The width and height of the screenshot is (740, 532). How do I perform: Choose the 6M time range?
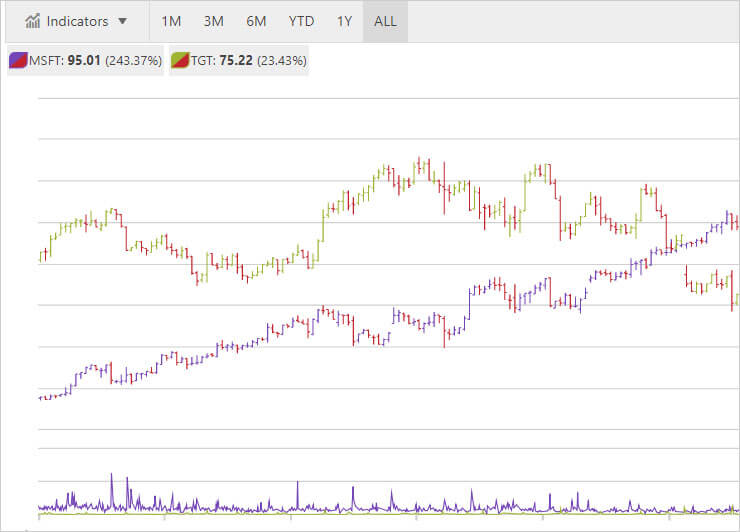[256, 21]
